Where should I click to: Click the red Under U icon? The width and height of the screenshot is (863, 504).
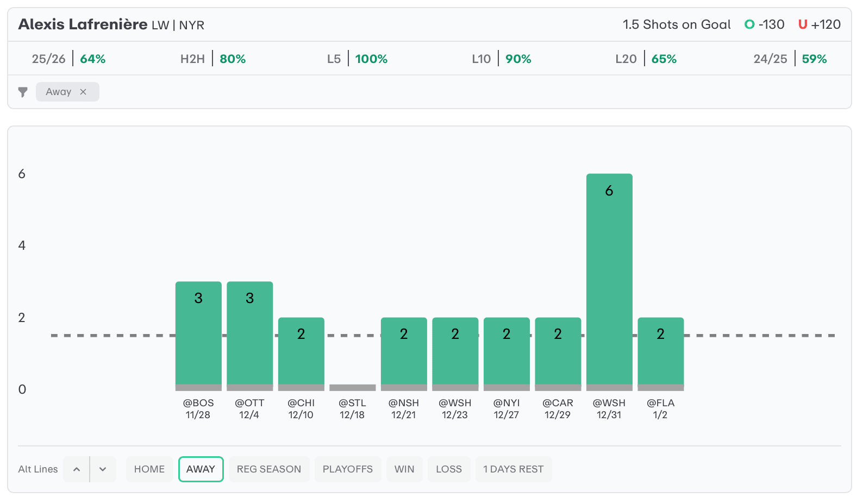tap(802, 24)
